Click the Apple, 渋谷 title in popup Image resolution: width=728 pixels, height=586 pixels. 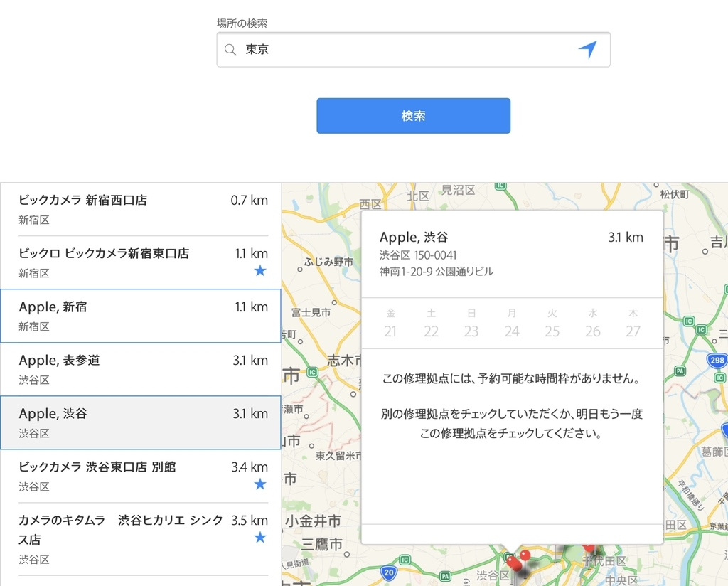[414, 238]
